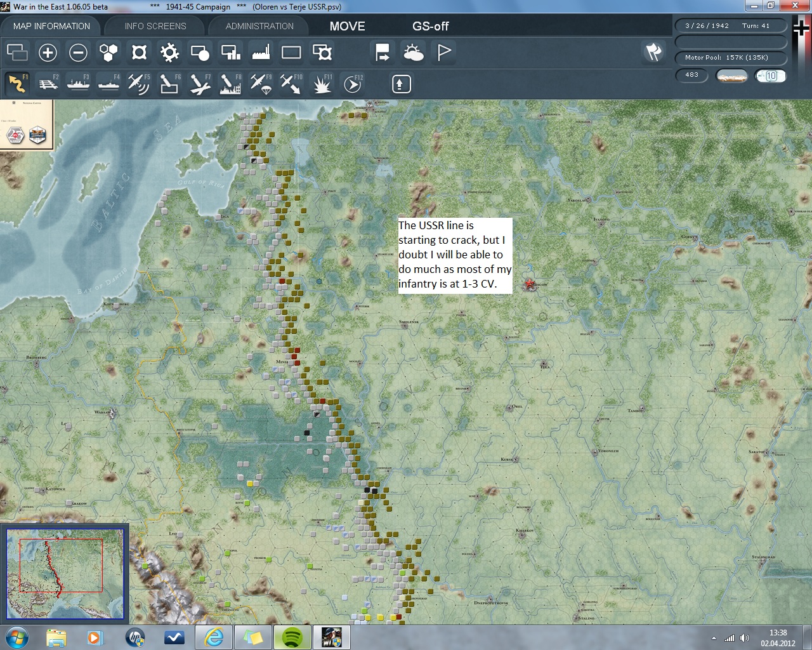Open the ADMINISTRATION tab
812x650 pixels.
pyautogui.click(x=259, y=26)
